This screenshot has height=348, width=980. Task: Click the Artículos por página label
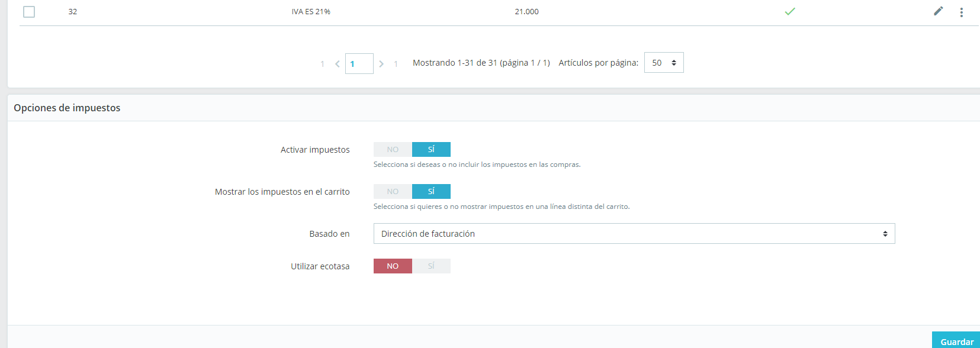click(599, 63)
